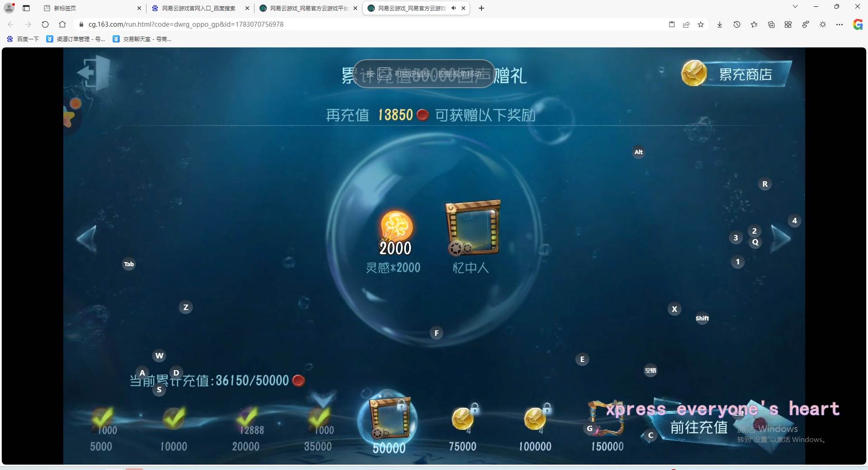
Task: Close the 新标签页 tab
Action: coord(139,8)
